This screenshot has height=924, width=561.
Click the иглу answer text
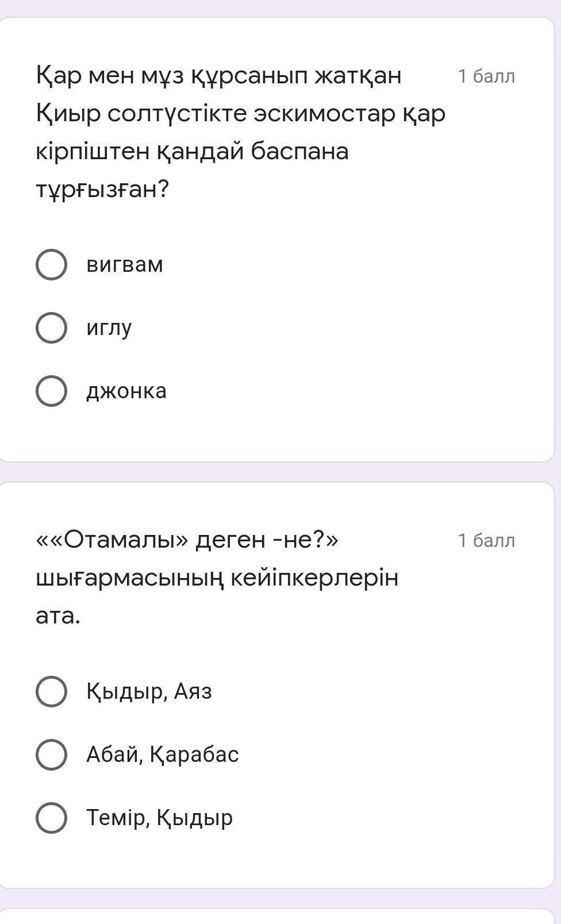click(109, 328)
